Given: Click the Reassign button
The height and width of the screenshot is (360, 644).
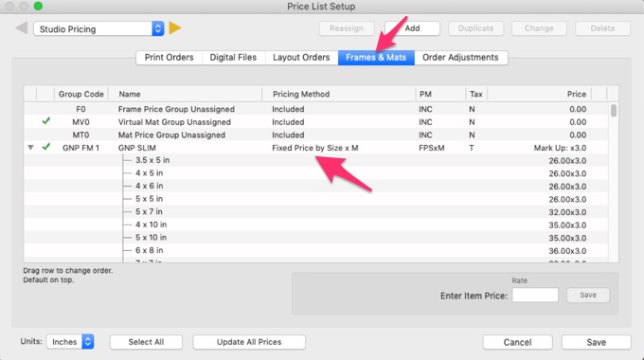Looking at the screenshot, I should tap(347, 28).
